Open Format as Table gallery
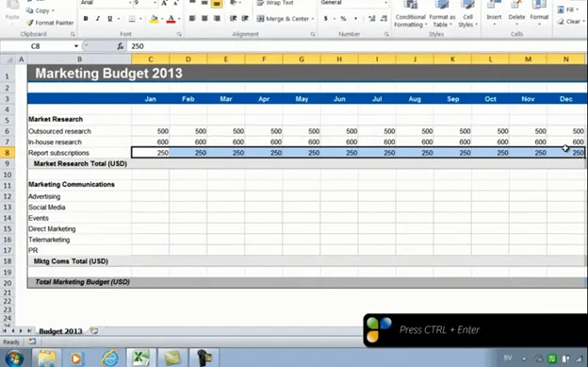 click(x=442, y=14)
